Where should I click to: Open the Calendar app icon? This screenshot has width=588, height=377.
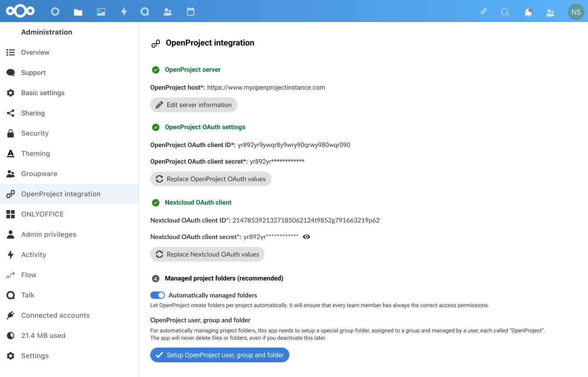(191, 12)
